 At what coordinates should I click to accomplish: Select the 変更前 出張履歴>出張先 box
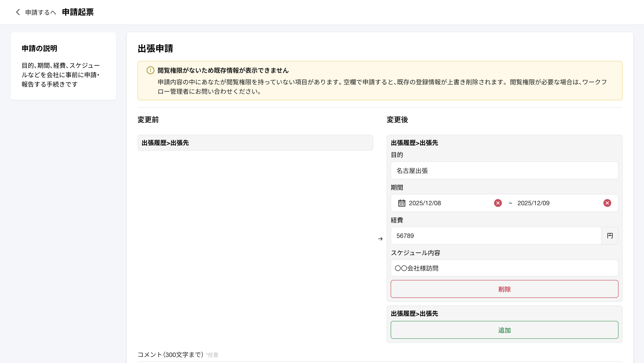point(255,143)
